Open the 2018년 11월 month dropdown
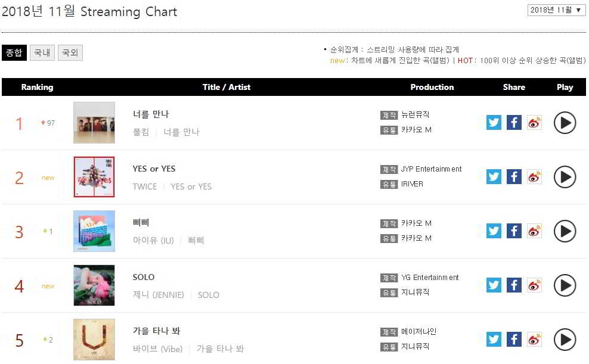 pyautogui.click(x=557, y=10)
